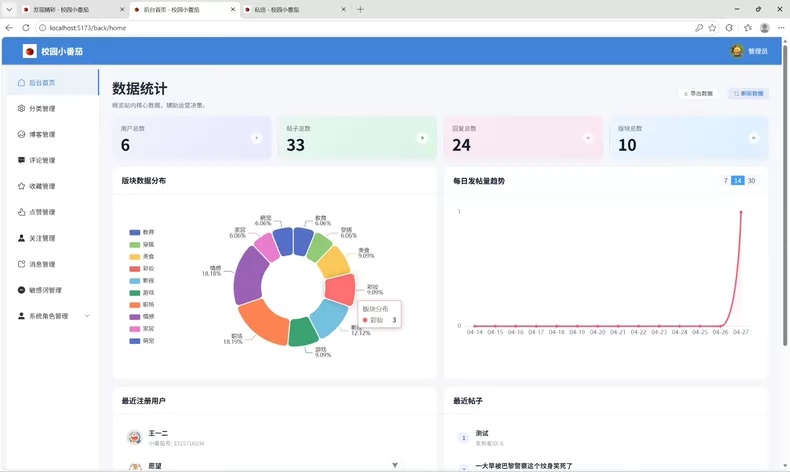790x472 pixels.
Task: Expand the 系统角色管理 submenu
Action: pyautogui.click(x=87, y=316)
